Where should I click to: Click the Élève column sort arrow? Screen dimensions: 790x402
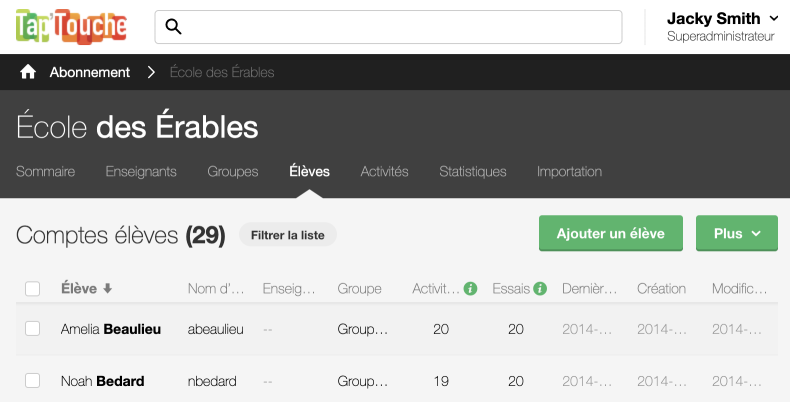108,289
